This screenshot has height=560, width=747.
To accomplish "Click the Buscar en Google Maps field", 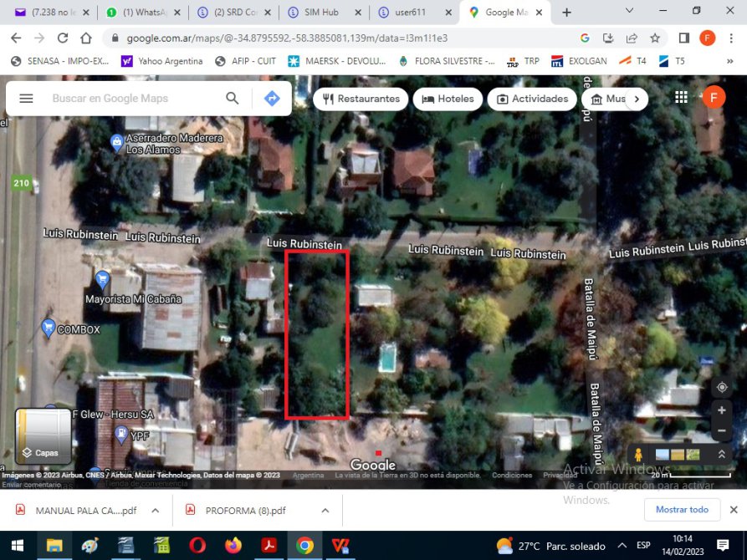I will click(134, 99).
